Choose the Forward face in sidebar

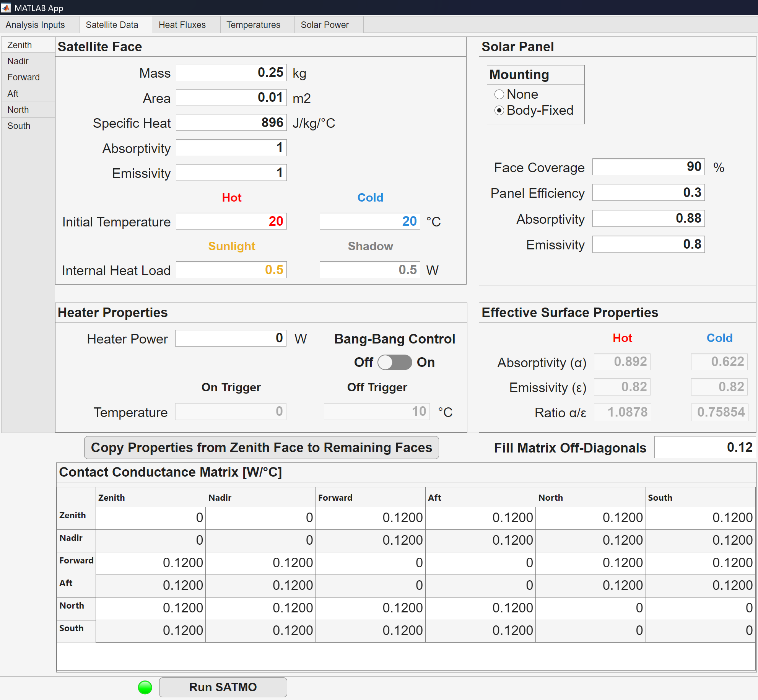click(x=23, y=77)
